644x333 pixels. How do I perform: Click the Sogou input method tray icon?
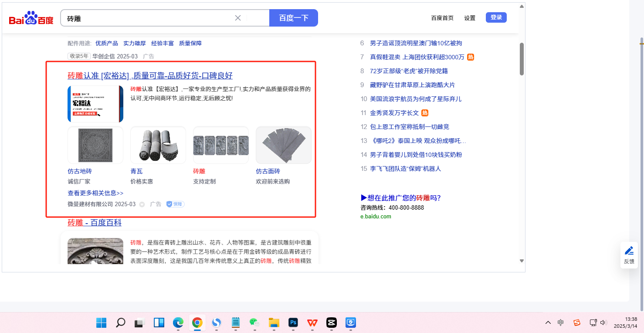[577, 323]
